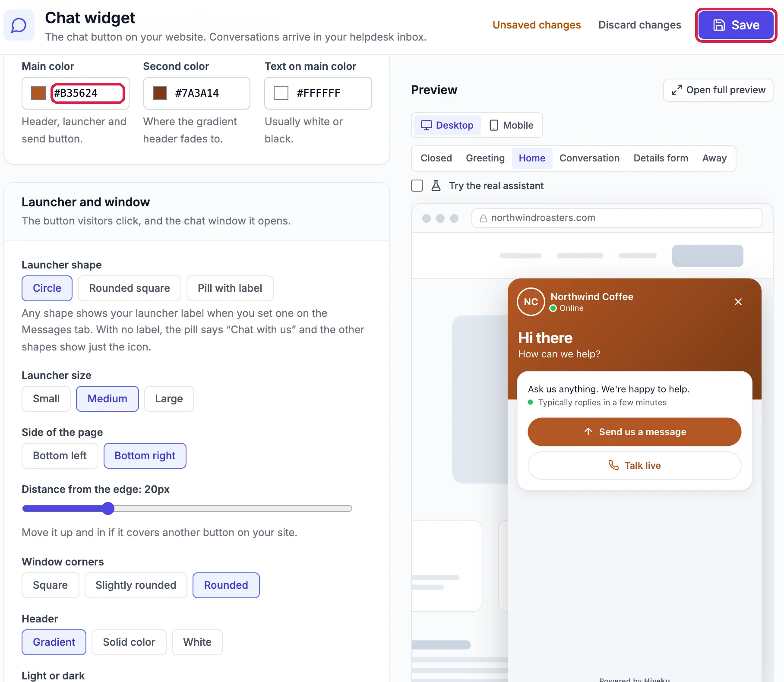Close the chat preview window with the X
The width and height of the screenshot is (784, 682).
[738, 302]
